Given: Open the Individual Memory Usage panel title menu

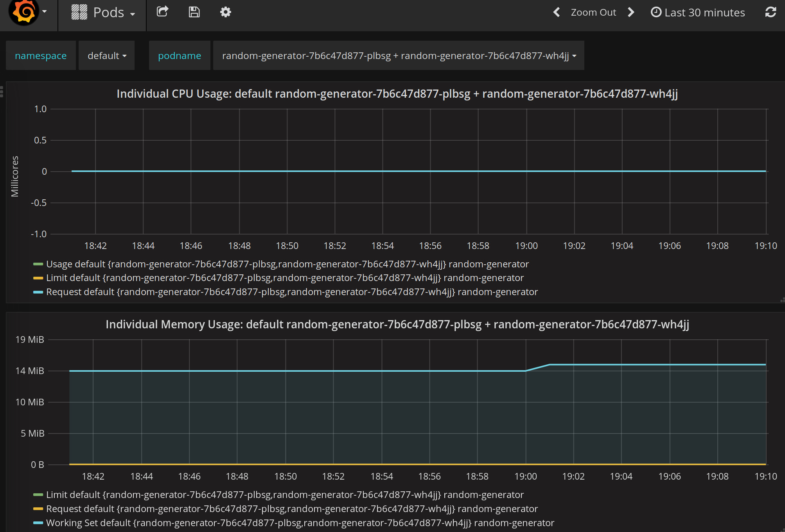Looking at the screenshot, I should (397, 324).
